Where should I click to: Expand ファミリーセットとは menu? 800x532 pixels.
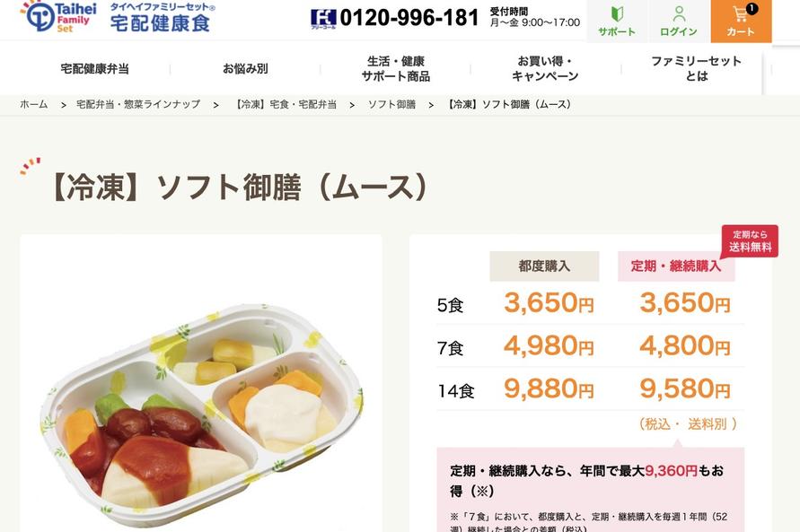point(696,69)
